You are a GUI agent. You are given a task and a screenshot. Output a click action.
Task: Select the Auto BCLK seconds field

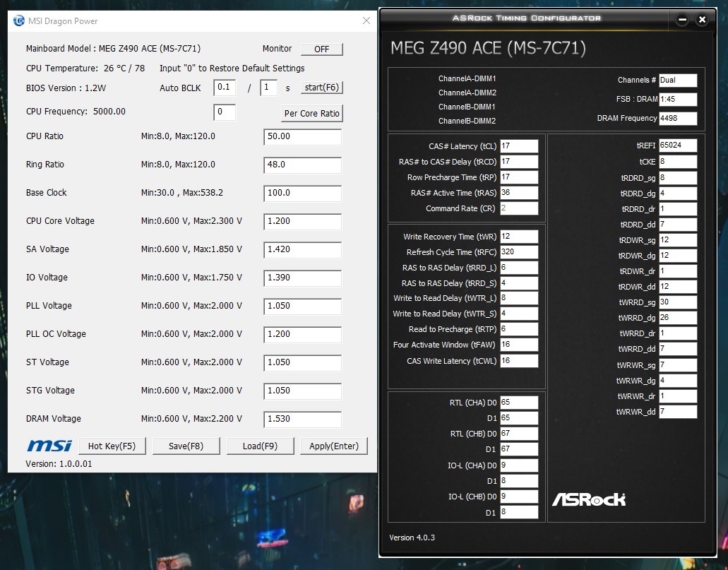[x=269, y=88]
